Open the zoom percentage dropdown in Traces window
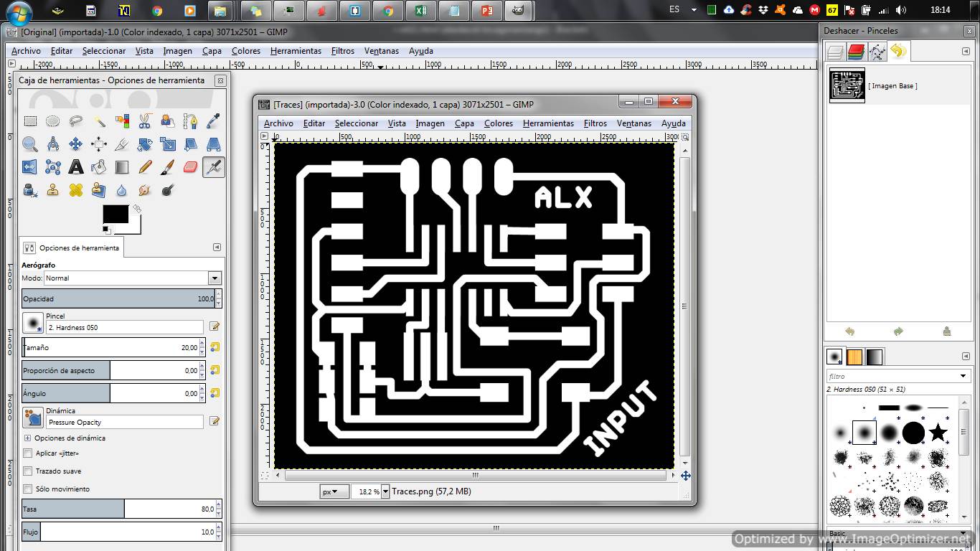Image resolution: width=980 pixels, height=551 pixels. [385, 491]
